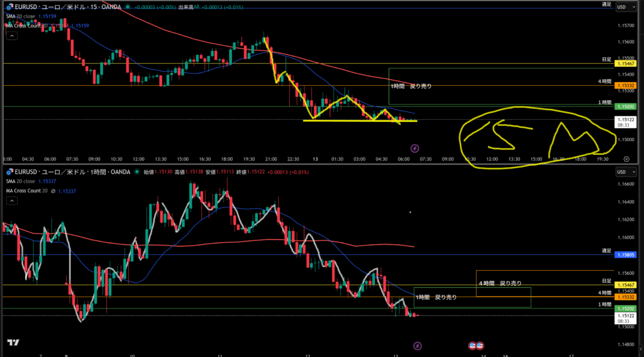
Task: Click the purple lightning icon on the 1-hour chart
Action: pyautogui.click(x=418, y=346)
